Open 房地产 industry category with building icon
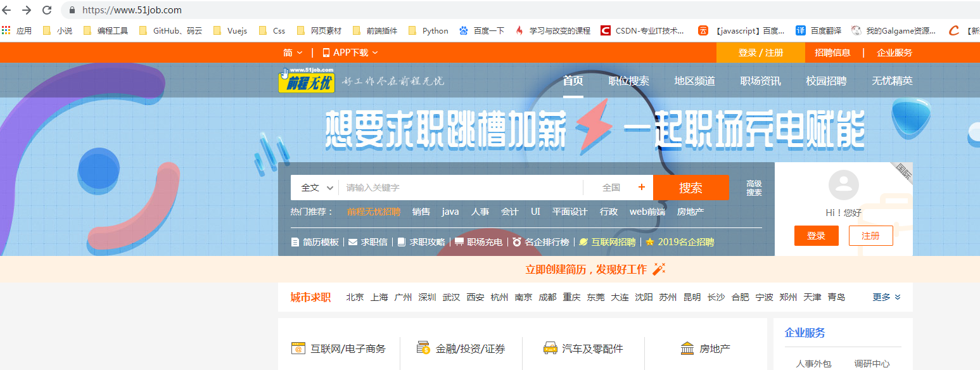 coord(705,348)
